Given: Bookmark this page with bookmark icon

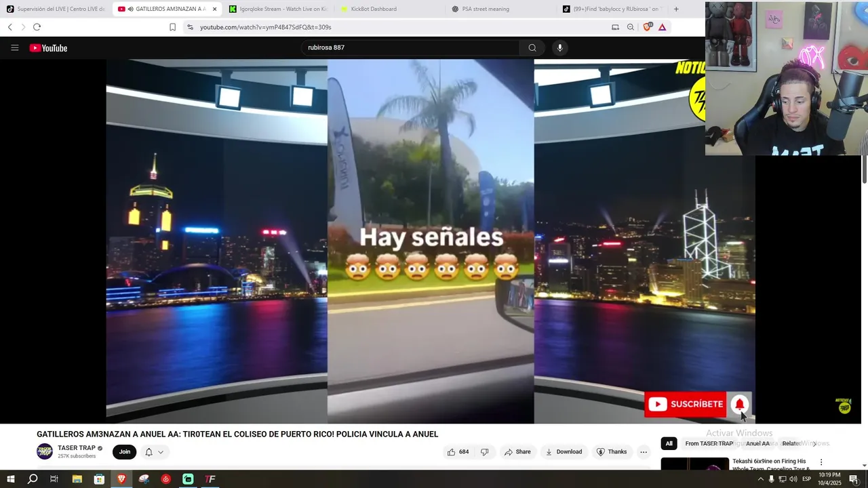Looking at the screenshot, I should coord(172,27).
